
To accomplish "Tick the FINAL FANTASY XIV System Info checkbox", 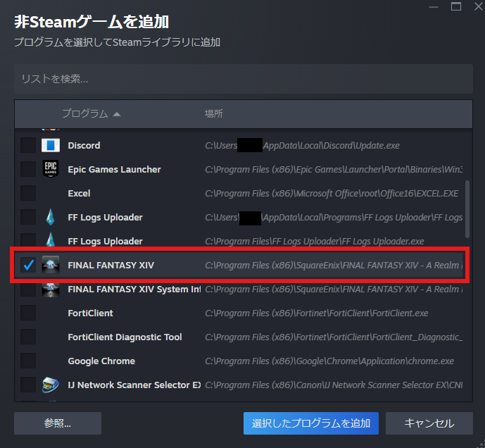I will pyautogui.click(x=28, y=290).
